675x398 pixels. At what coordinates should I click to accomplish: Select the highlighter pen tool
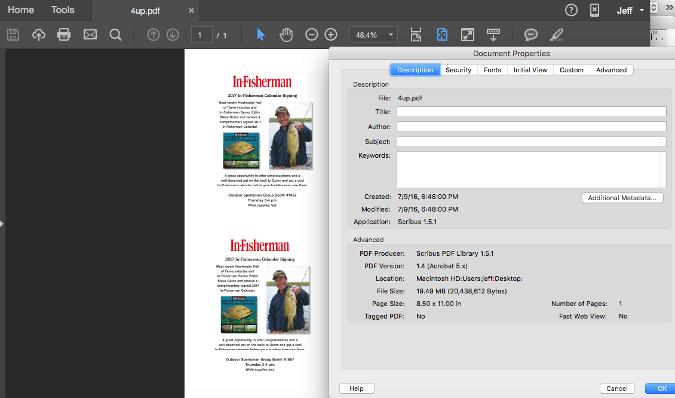point(556,34)
